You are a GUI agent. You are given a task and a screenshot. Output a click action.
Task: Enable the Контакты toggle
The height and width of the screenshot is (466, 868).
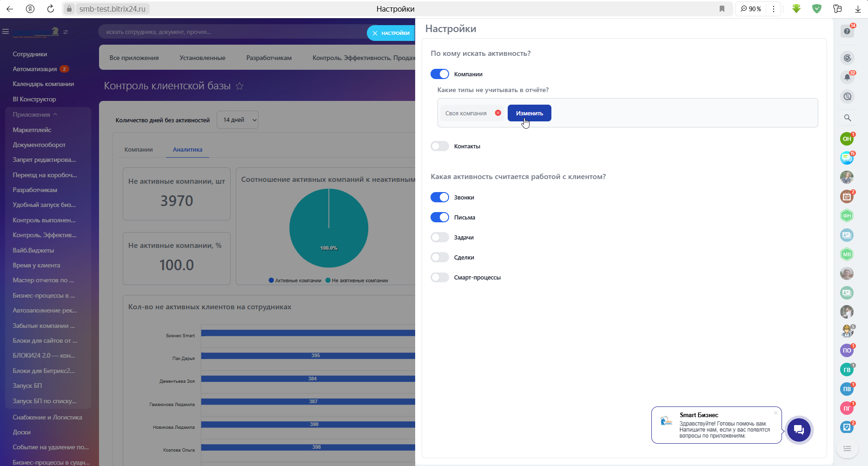point(439,146)
